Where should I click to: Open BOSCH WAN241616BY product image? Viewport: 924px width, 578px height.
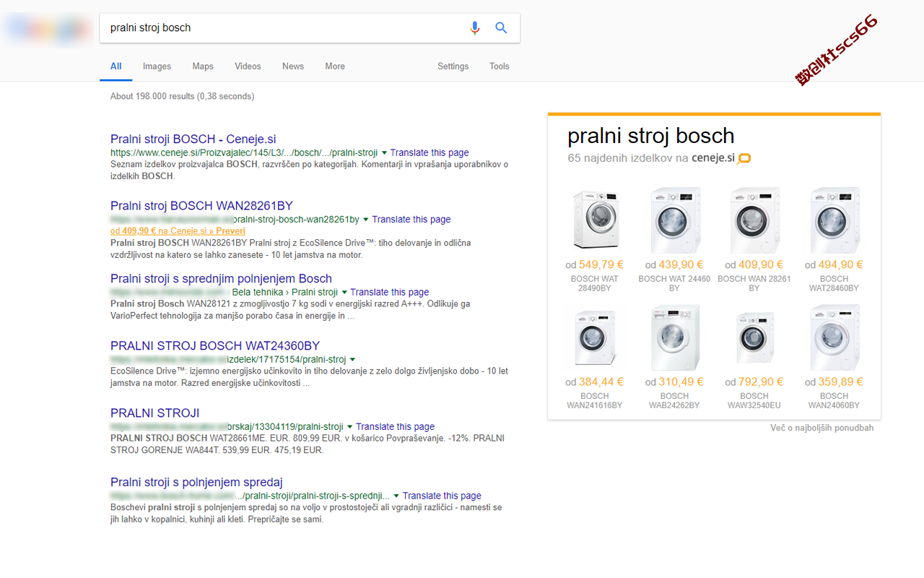point(595,337)
